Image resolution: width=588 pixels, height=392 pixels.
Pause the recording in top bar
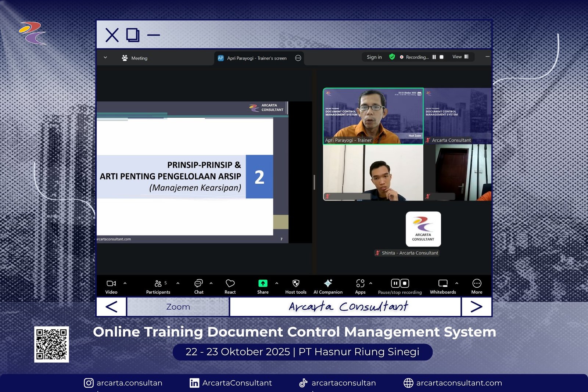(x=434, y=57)
